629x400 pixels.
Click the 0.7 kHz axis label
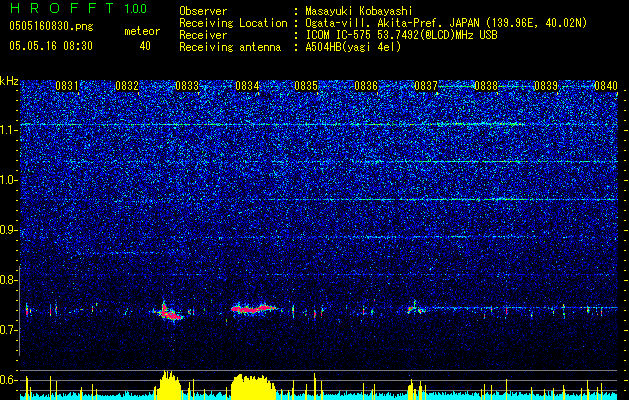[x=8, y=330]
